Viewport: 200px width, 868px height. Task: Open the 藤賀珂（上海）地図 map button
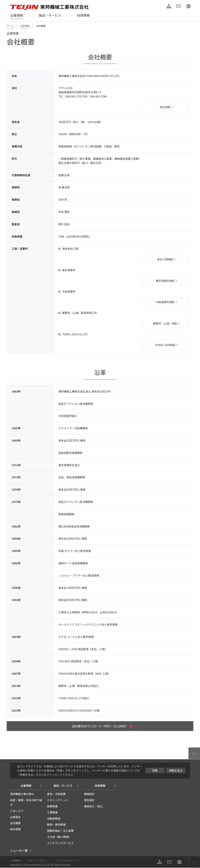point(165,324)
